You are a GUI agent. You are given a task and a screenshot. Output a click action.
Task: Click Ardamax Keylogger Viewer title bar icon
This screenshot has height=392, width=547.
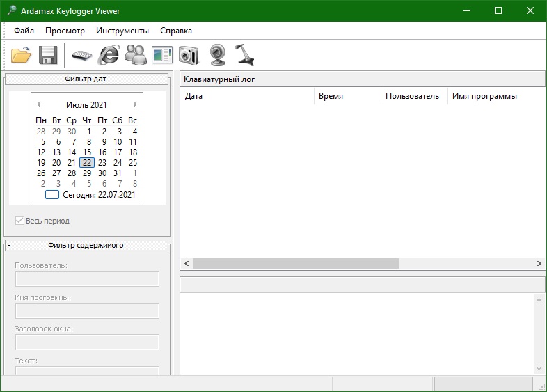(12, 10)
